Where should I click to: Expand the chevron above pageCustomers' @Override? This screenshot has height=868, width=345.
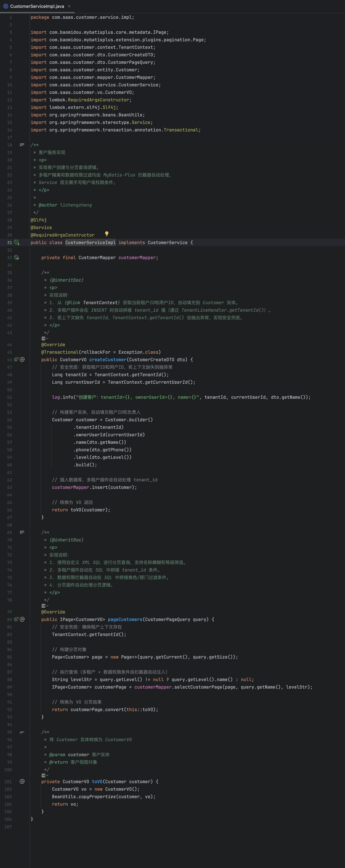47,606
